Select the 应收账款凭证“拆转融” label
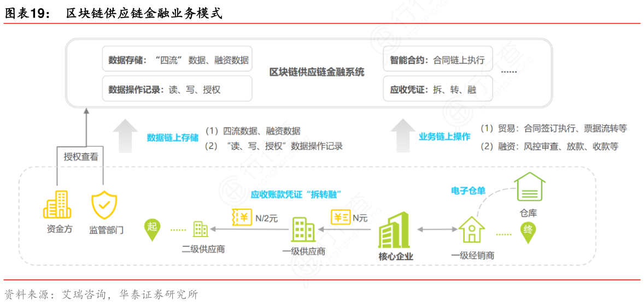Image resolution: width=644 pixels, height=307 pixels. [296, 194]
